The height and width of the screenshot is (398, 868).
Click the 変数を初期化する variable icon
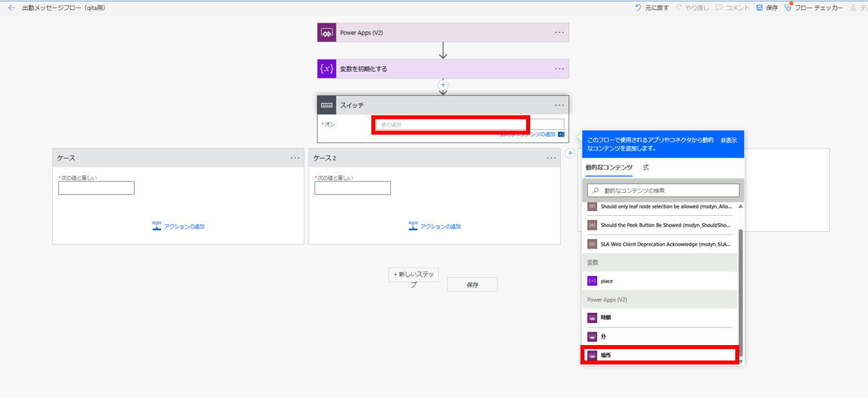(x=326, y=68)
